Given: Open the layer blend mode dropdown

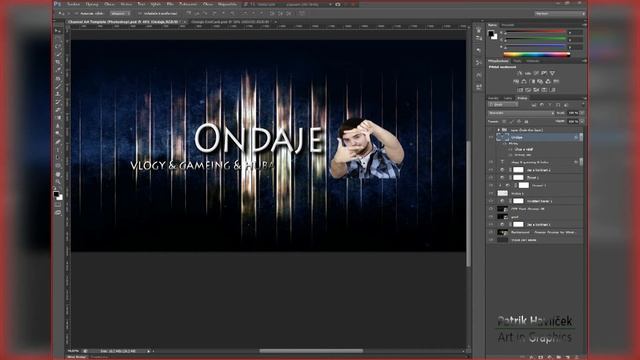Looking at the screenshot, I should point(521,113).
